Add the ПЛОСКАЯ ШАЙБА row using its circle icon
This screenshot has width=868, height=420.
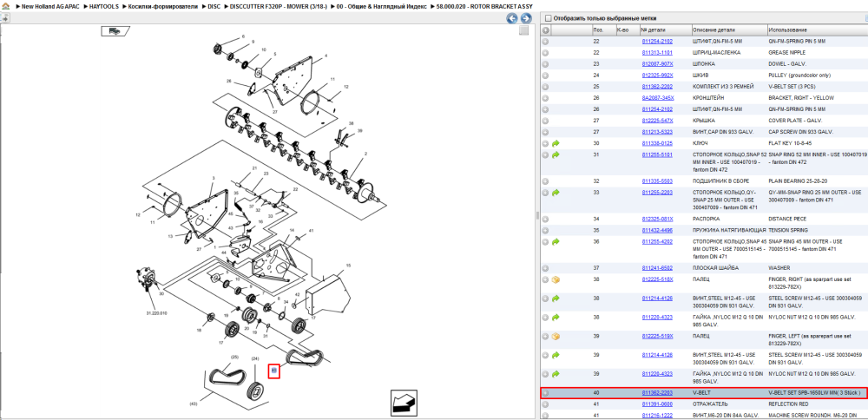(x=545, y=268)
